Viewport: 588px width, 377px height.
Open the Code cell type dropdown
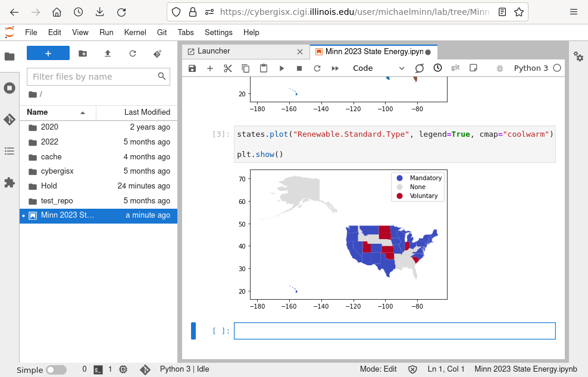(x=379, y=68)
